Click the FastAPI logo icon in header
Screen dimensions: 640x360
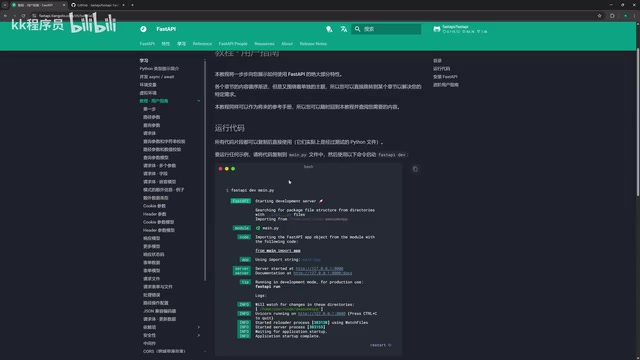(143, 29)
